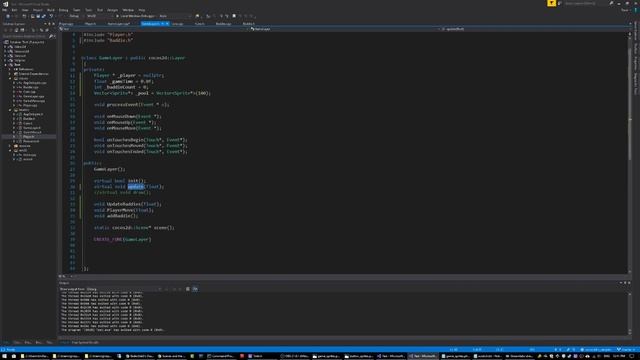The height and width of the screenshot is (360, 640).
Task: Start Local Windows Debugger
Action: (x=136, y=16)
